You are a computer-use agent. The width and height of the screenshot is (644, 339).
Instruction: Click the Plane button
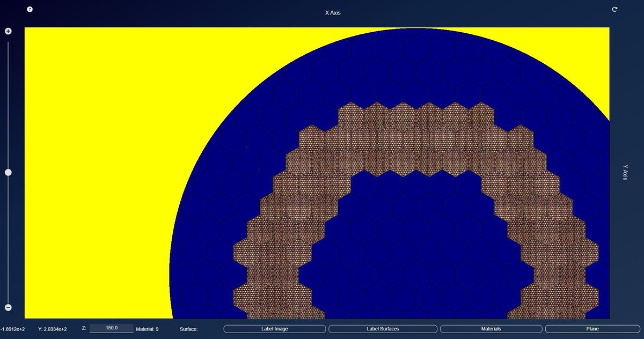[593, 329]
